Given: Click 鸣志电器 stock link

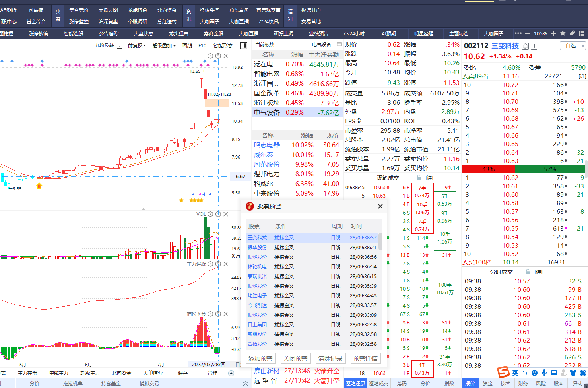Looking at the screenshot, I should click(267, 145).
